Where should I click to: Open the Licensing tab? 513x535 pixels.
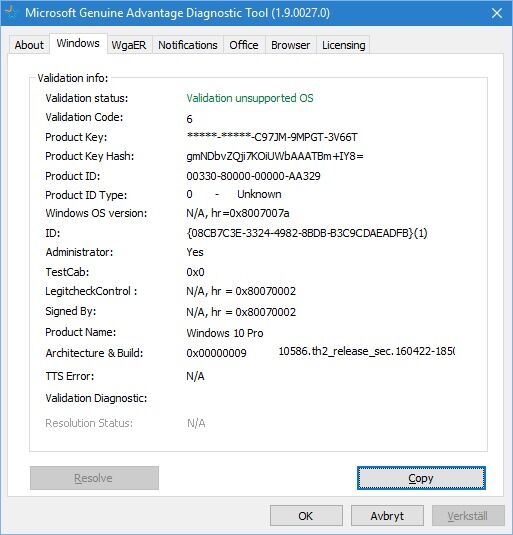click(343, 45)
